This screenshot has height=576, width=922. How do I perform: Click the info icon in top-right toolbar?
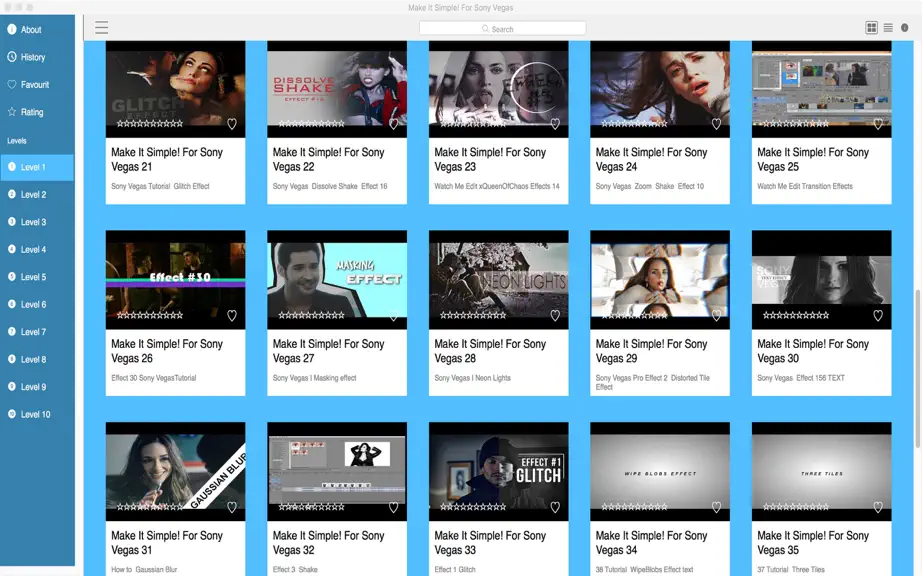click(904, 28)
